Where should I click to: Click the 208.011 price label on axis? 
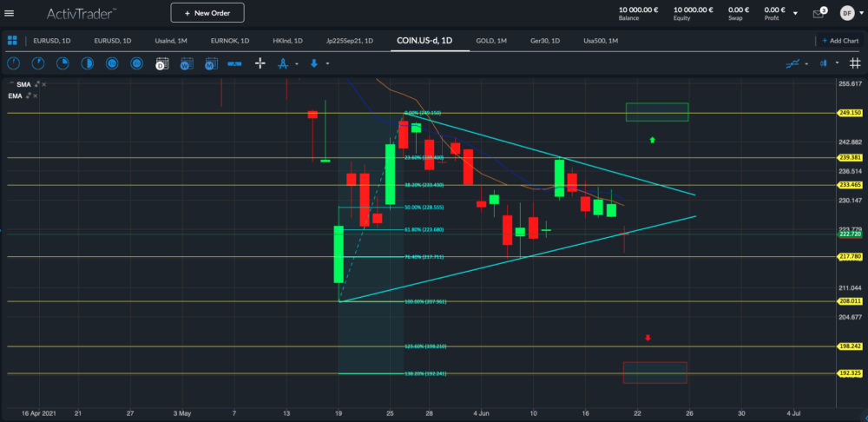point(851,300)
